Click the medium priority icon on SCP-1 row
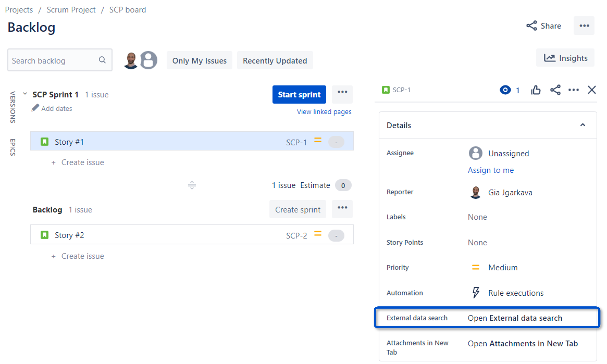The width and height of the screenshot is (607, 364). point(318,140)
